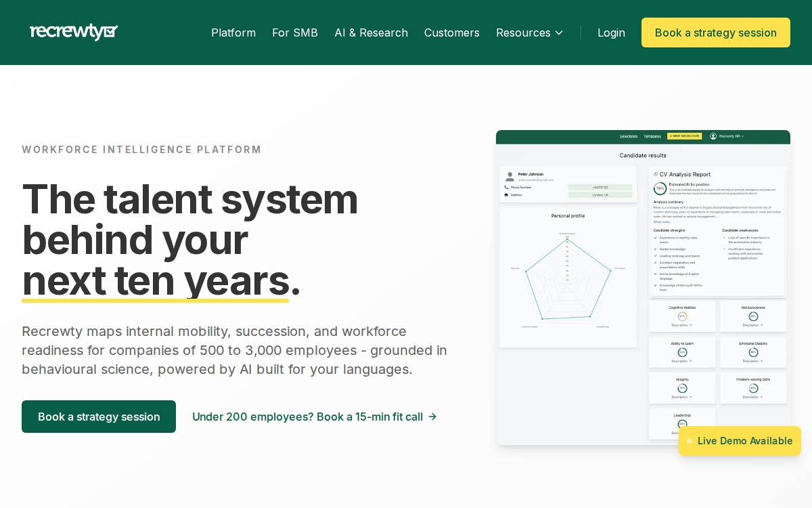
Task: Click the 78% estimated fit circle
Action: (660, 188)
